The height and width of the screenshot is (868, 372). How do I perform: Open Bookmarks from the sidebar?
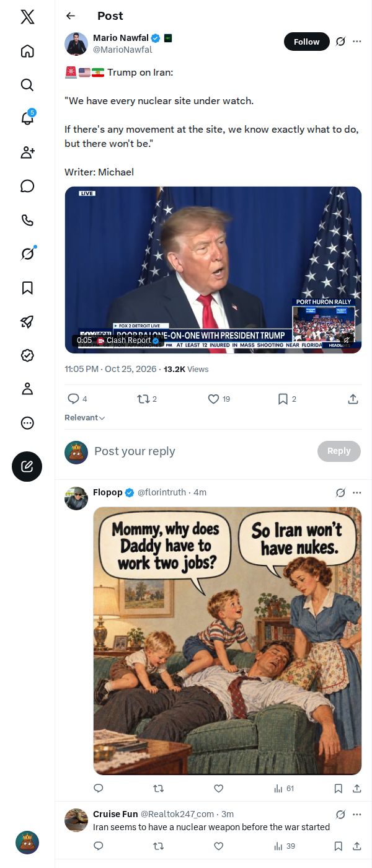(x=27, y=288)
